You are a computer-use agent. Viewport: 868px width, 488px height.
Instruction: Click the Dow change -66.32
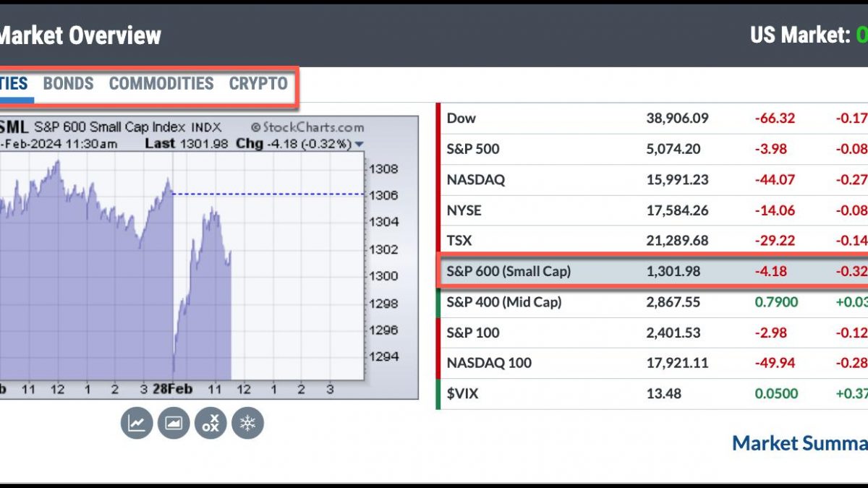pyautogui.click(x=775, y=119)
